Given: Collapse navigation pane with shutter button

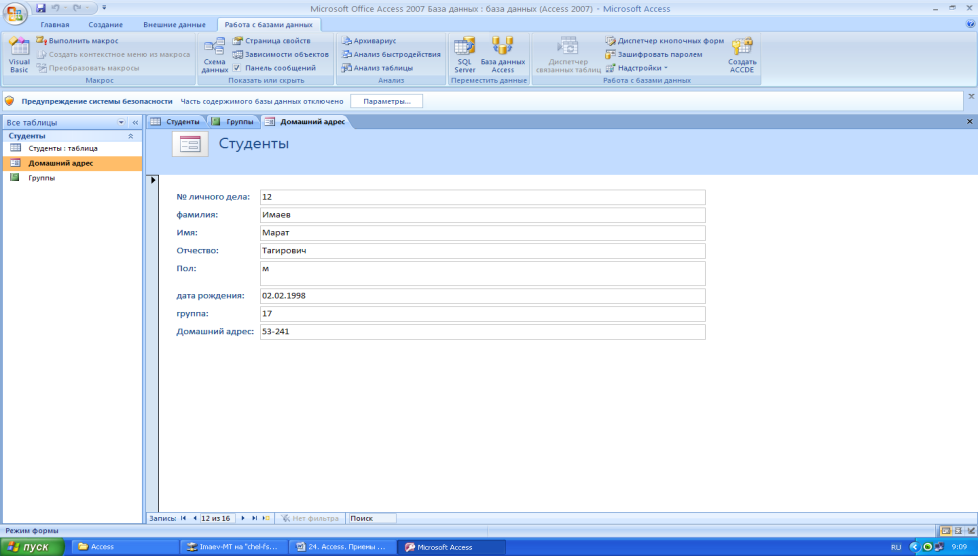Looking at the screenshot, I should point(135,122).
